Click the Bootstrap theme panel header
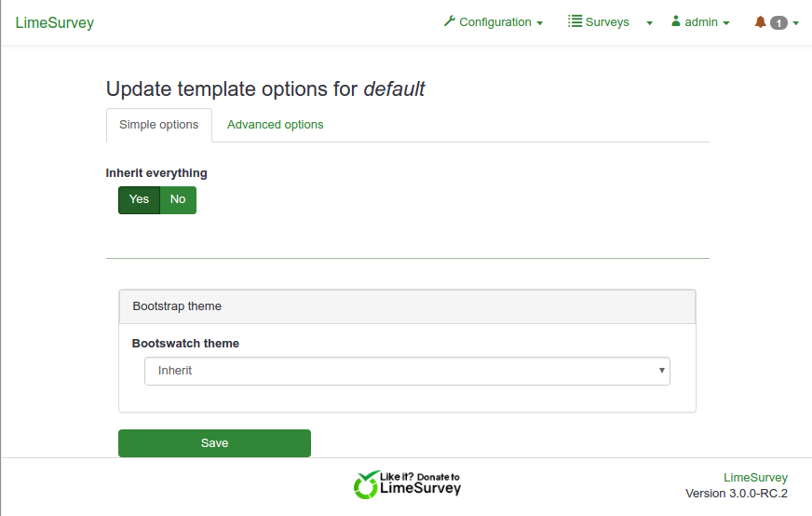The width and height of the screenshot is (812, 516). tap(407, 306)
